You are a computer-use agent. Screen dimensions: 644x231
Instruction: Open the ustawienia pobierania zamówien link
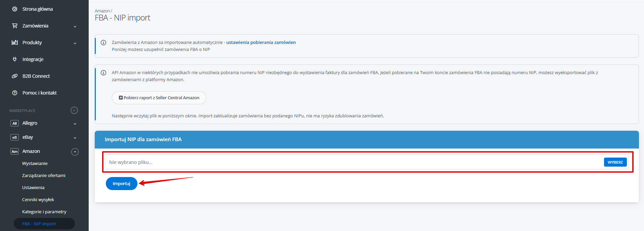[261, 42]
